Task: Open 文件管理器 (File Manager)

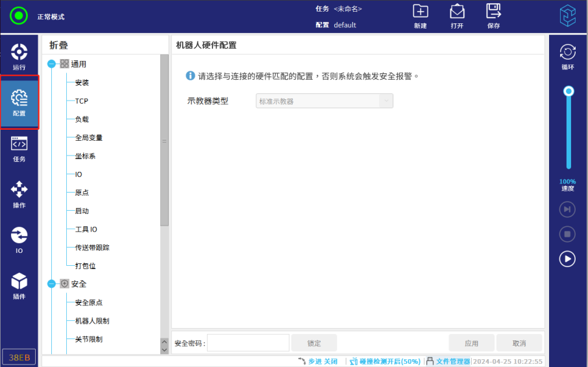Action: coord(448,361)
